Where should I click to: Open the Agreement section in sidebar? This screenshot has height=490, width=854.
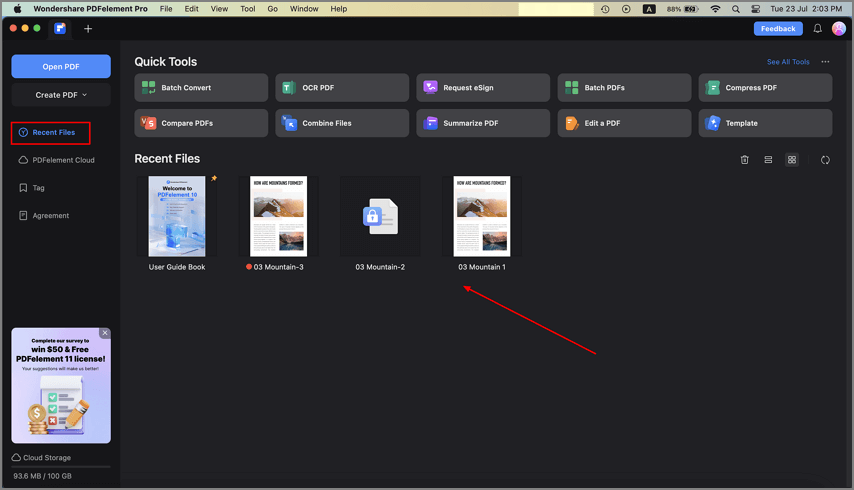(x=44, y=216)
